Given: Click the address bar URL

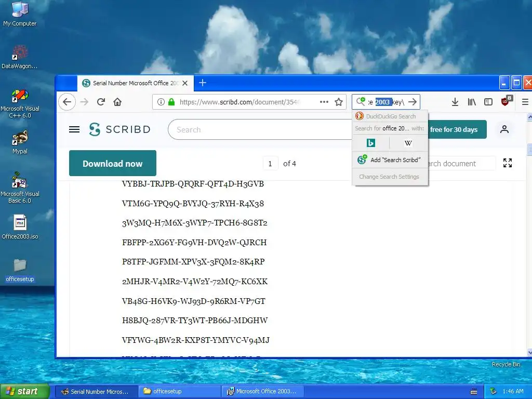Looking at the screenshot, I should (x=240, y=102).
